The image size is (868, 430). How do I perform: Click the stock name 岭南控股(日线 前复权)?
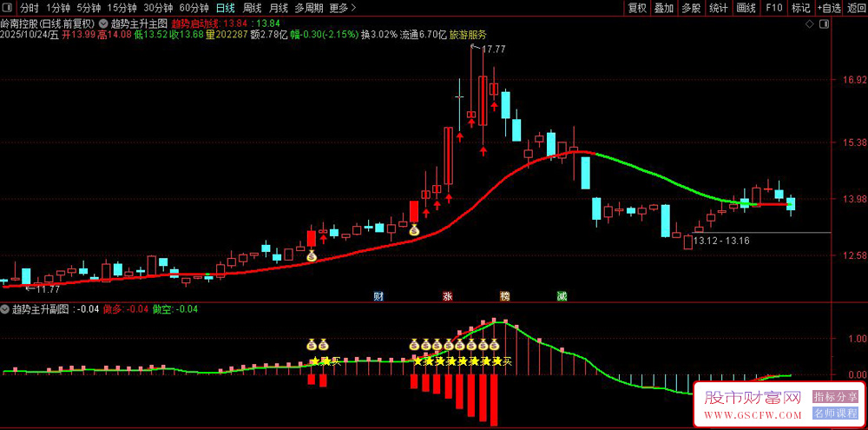click(48, 23)
